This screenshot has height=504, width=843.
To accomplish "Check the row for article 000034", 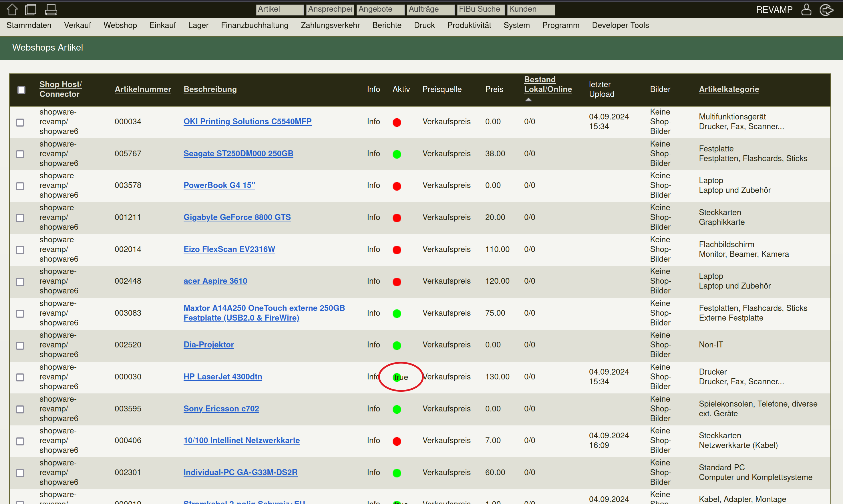I will tap(20, 122).
